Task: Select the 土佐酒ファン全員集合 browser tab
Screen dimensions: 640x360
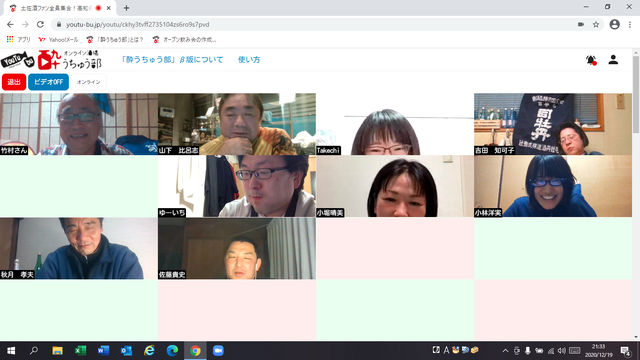Action: coord(60,8)
